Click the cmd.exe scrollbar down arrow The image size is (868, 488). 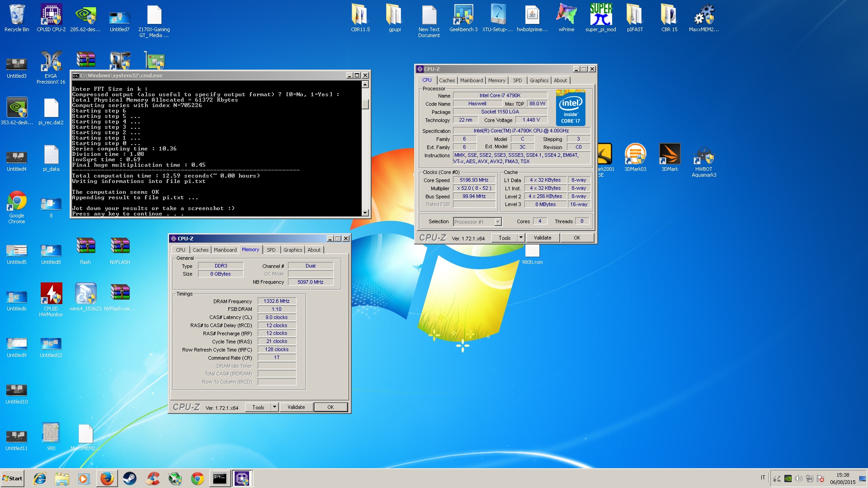(365, 212)
